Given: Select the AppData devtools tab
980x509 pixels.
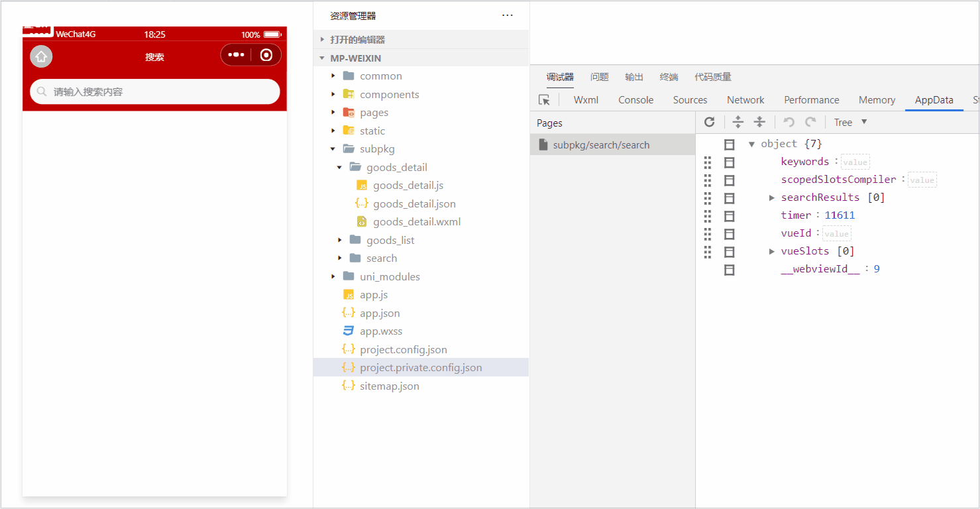Looking at the screenshot, I should pyautogui.click(x=934, y=100).
